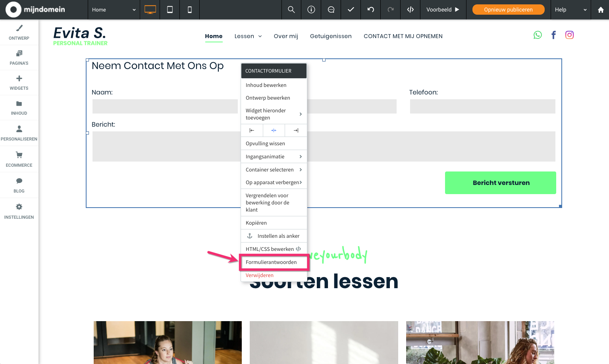
Task: Expand the Lessen navigation menu
Action: click(x=248, y=36)
